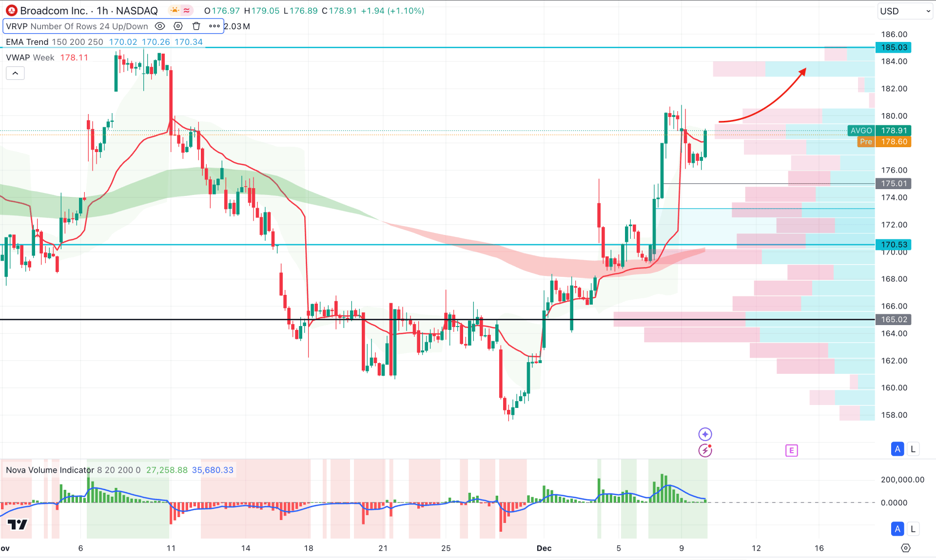This screenshot has width=936, height=560.
Task: Click the lightning news marker icon
Action: tap(705, 450)
